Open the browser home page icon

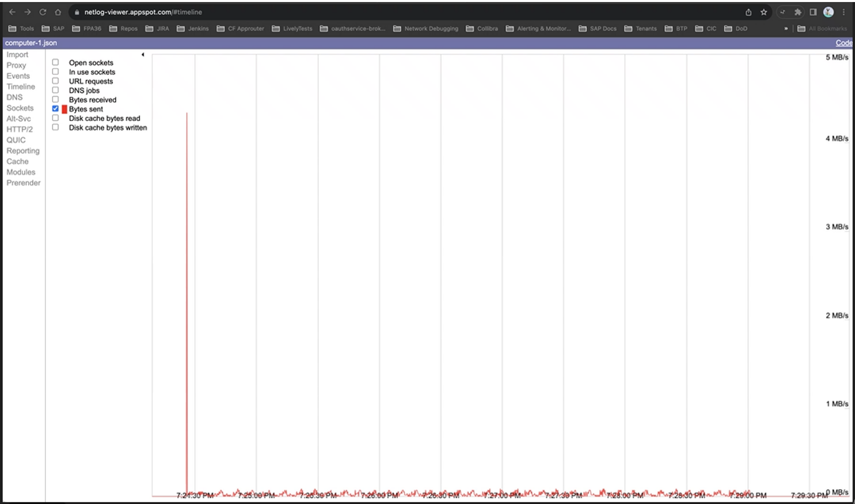(58, 12)
